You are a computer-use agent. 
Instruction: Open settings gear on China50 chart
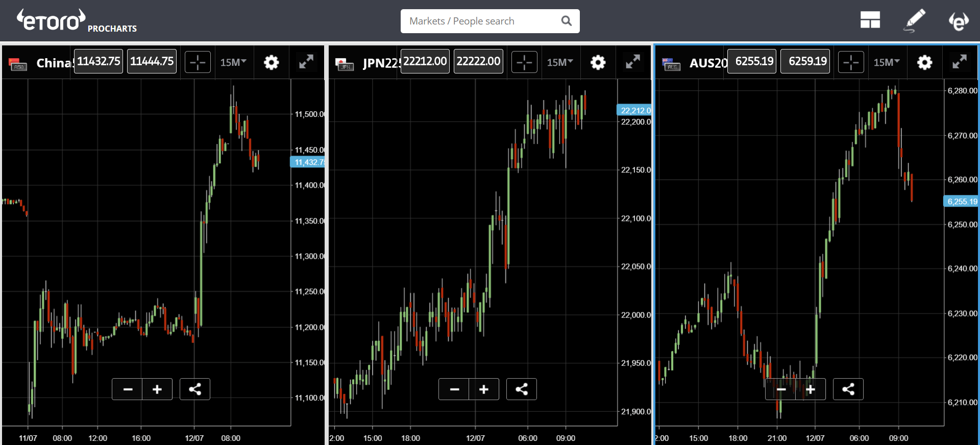click(x=271, y=62)
